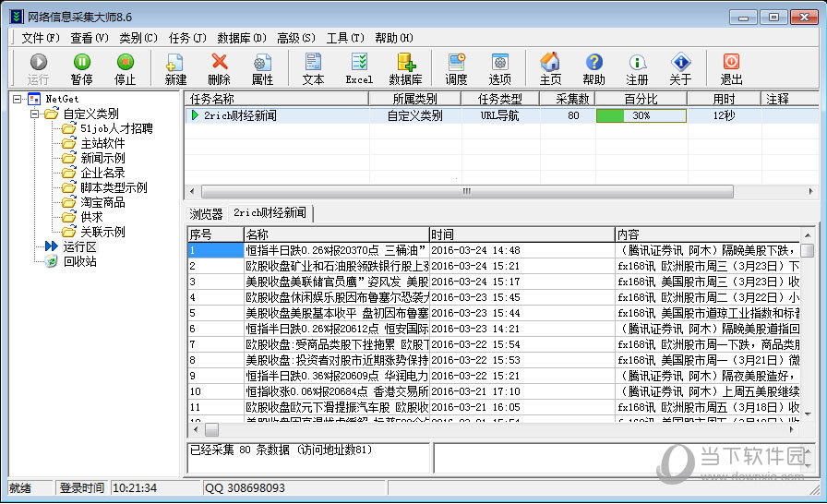
Task: Open 属性 (properties) from the toolbar
Action: tap(262, 67)
